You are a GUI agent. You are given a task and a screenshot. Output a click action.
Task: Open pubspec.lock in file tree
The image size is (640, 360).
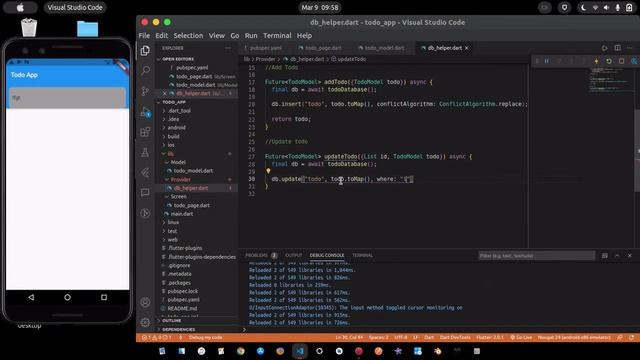pos(183,291)
